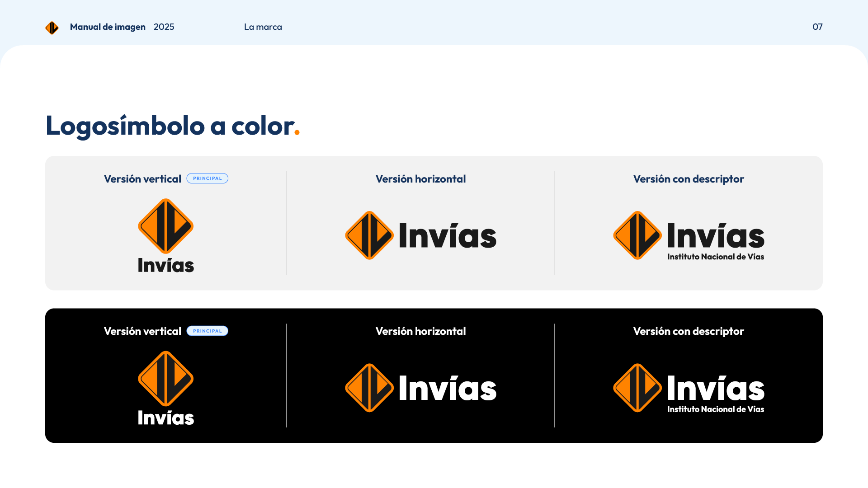868x488 pixels.
Task: Click the black Invías wordmark in horizontal version
Action: [448, 236]
